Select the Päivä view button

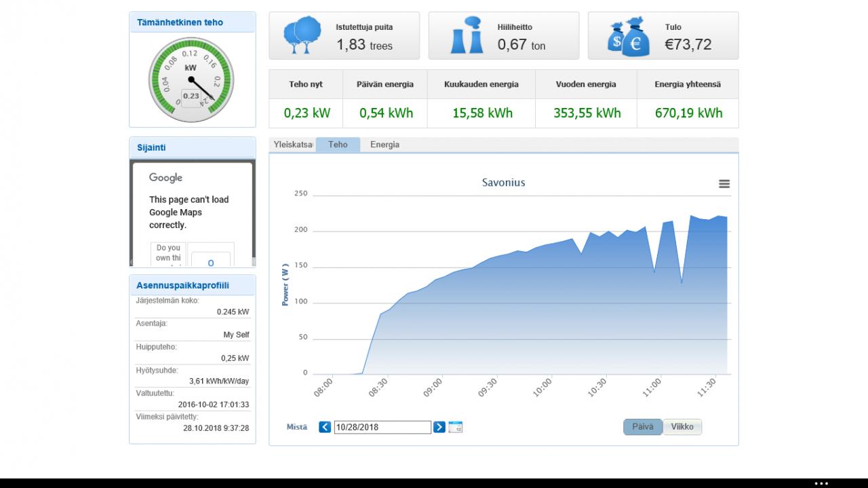643,427
